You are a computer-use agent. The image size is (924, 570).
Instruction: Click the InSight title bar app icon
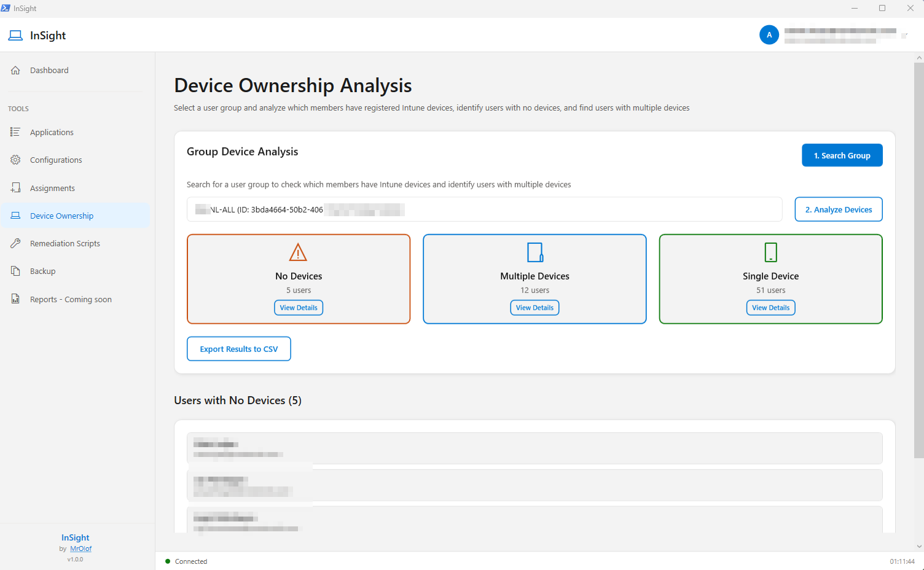click(6, 8)
